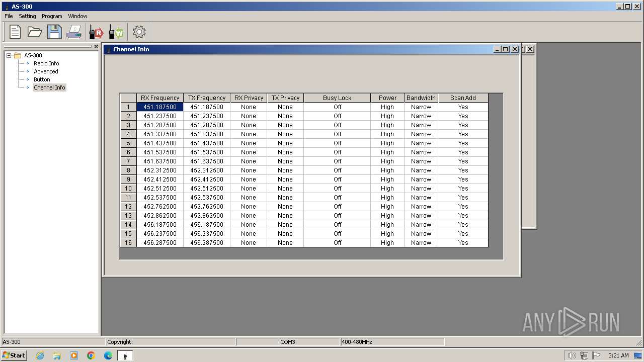The height and width of the screenshot is (362, 644).
Task: Open the Windows Start menu
Action: [x=14, y=355]
